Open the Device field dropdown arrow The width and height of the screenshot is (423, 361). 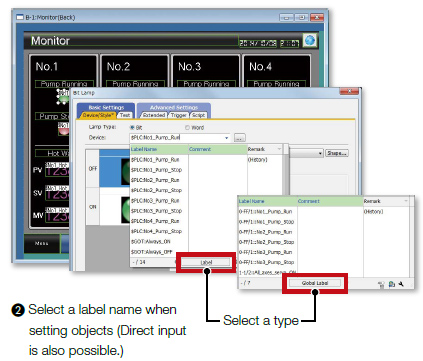click(227, 137)
